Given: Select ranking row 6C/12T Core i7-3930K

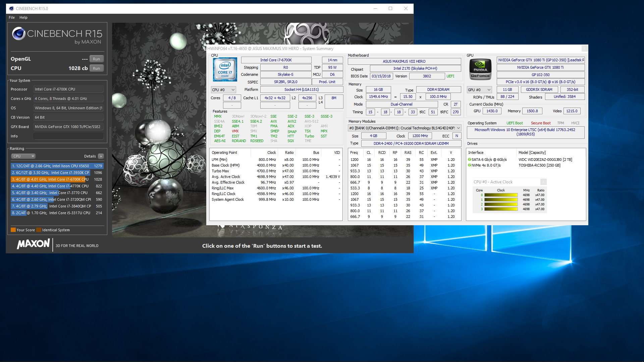Looking at the screenshot, I should [57, 173].
